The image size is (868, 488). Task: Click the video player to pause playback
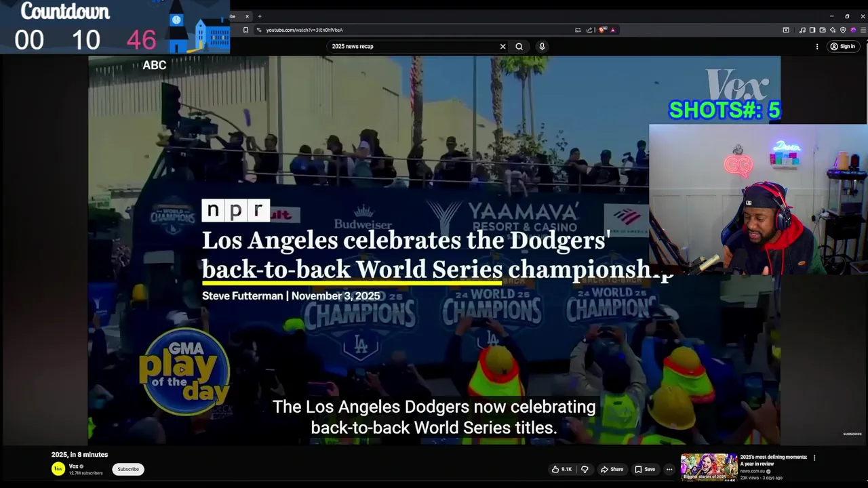click(434, 250)
